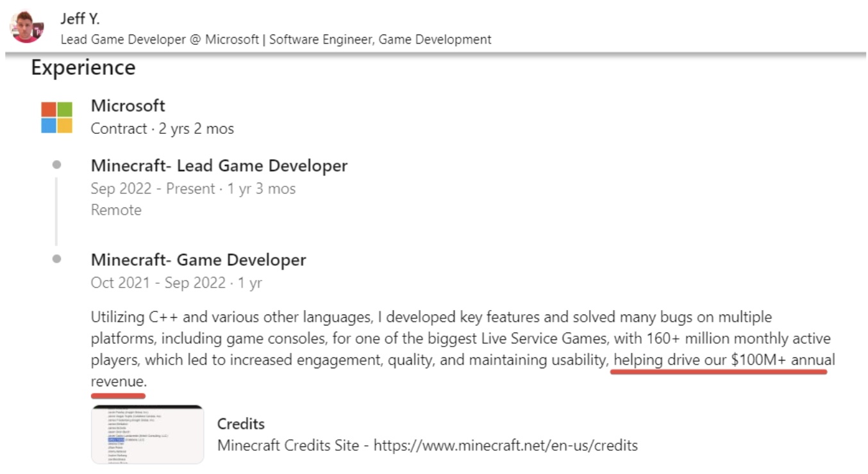Open the Credits media thumbnail
Image resolution: width=868 pixels, height=474 pixels.
pyautogui.click(x=147, y=434)
